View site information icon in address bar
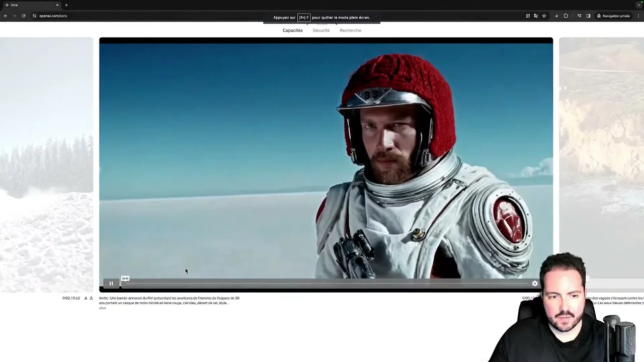This screenshot has width=644, height=362. 34,16
